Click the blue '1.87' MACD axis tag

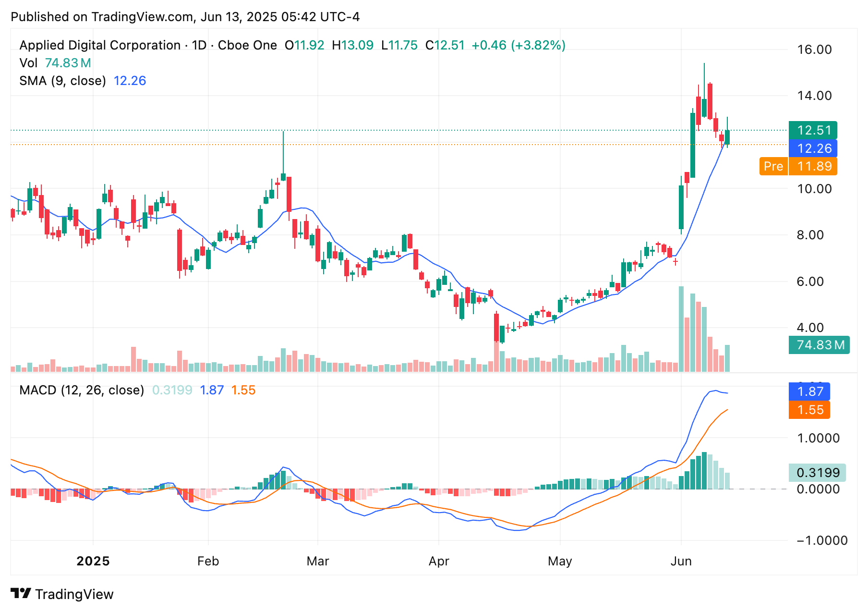pos(809,392)
